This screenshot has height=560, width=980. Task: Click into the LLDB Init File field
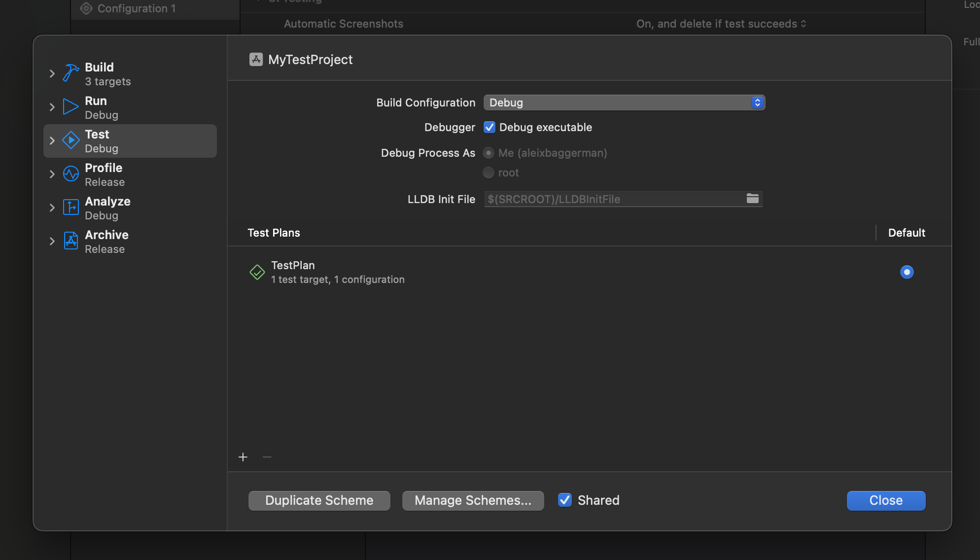click(611, 199)
